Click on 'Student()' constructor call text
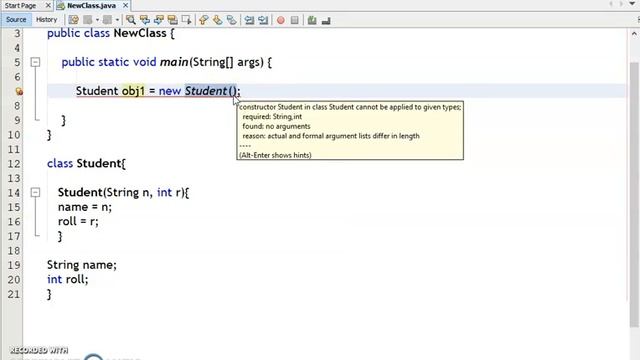The height and width of the screenshot is (360, 640). point(210,91)
